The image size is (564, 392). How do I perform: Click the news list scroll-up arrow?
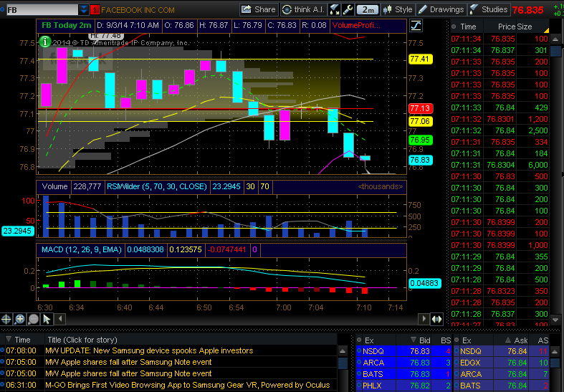coord(343,351)
